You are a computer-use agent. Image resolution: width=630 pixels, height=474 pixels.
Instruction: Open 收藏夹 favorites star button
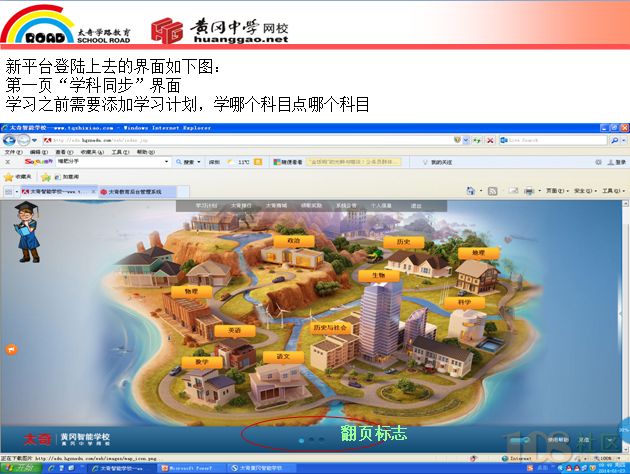click(17, 177)
